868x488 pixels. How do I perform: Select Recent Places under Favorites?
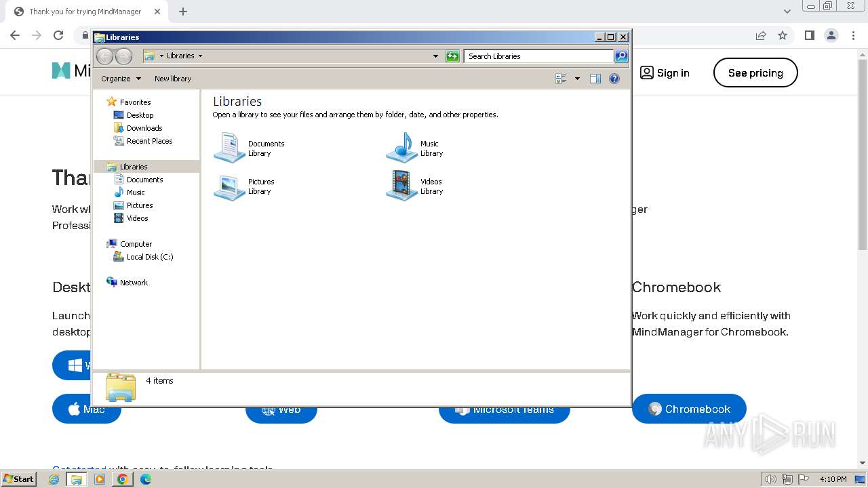click(x=149, y=141)
